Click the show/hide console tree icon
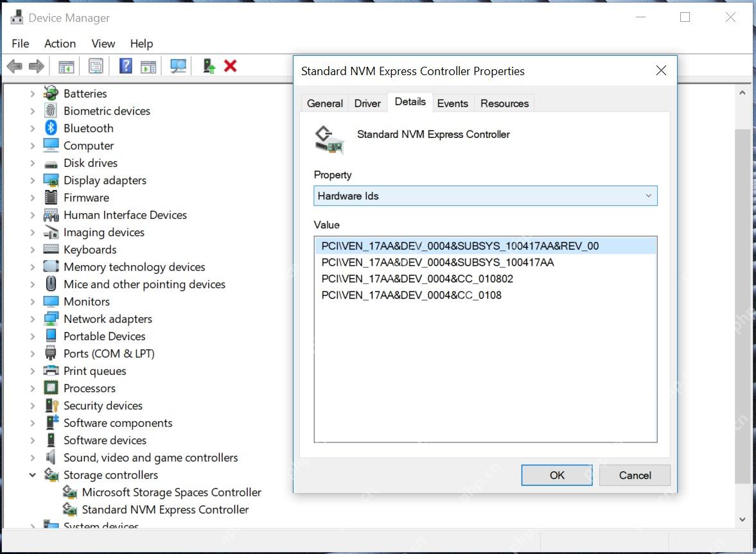 tap(66, 67)
